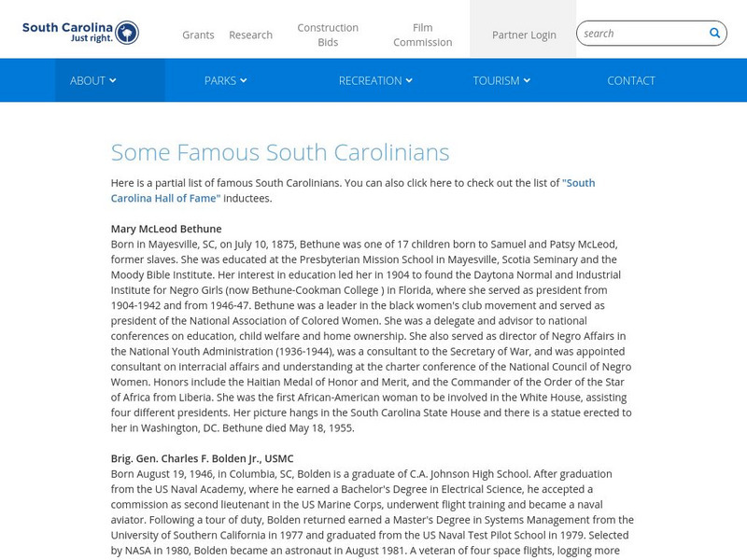
Task: Expand the ABOUT dropdown menu
Action: 112,80
